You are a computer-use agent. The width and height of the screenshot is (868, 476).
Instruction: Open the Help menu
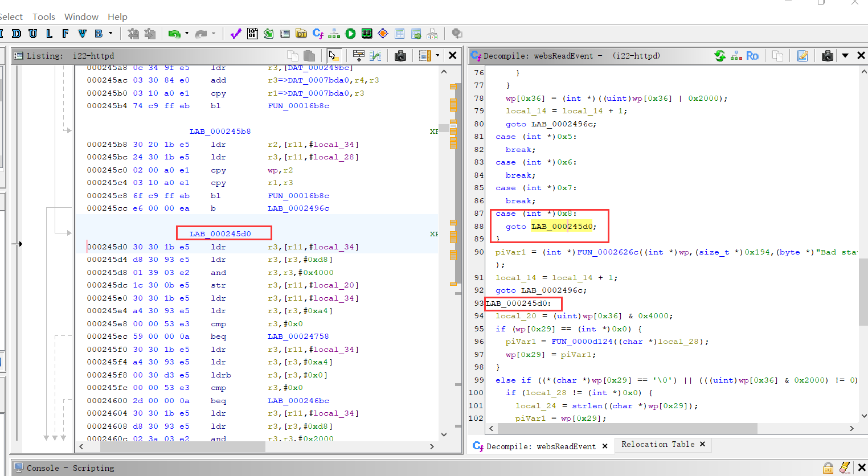(117, 17)
